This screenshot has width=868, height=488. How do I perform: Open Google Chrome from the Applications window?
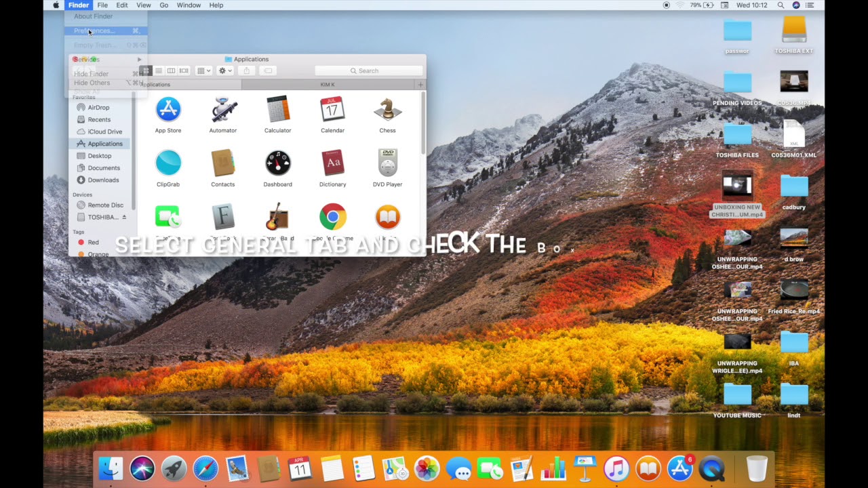[x=332, y=216]
